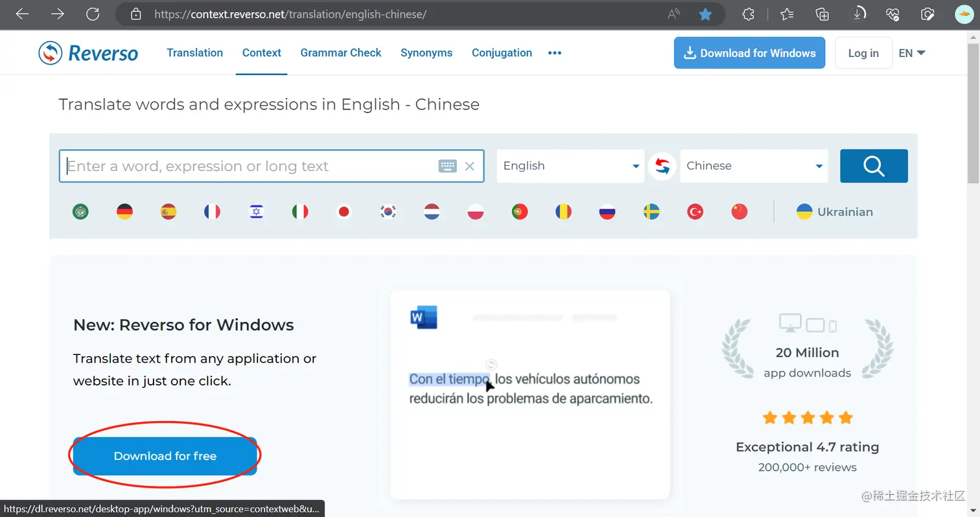980x517 pixels.
Task: Swap English and Chinese languages
Action: (662, 166)
